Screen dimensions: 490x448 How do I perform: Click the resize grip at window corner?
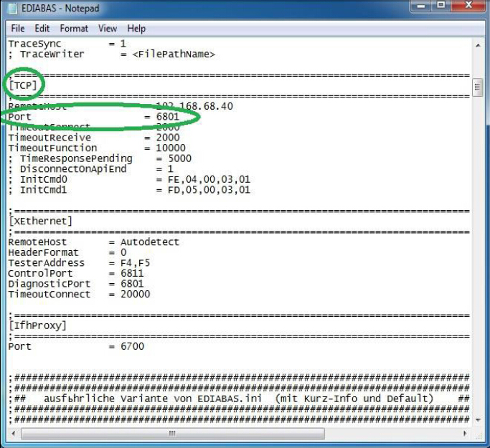point(479,435)
